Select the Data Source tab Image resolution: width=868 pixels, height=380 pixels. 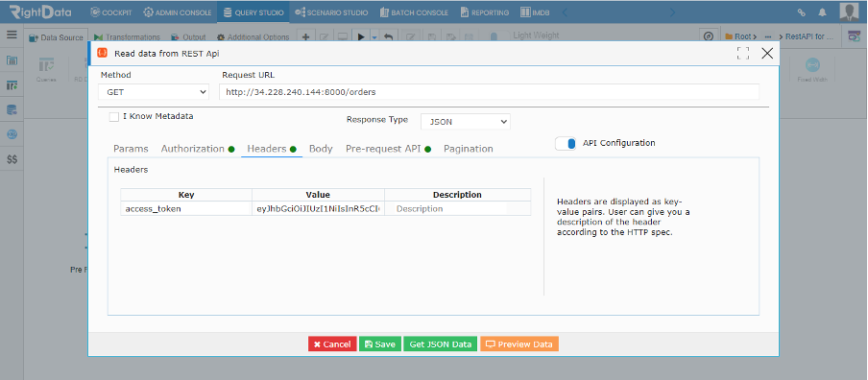pos(56,37)
